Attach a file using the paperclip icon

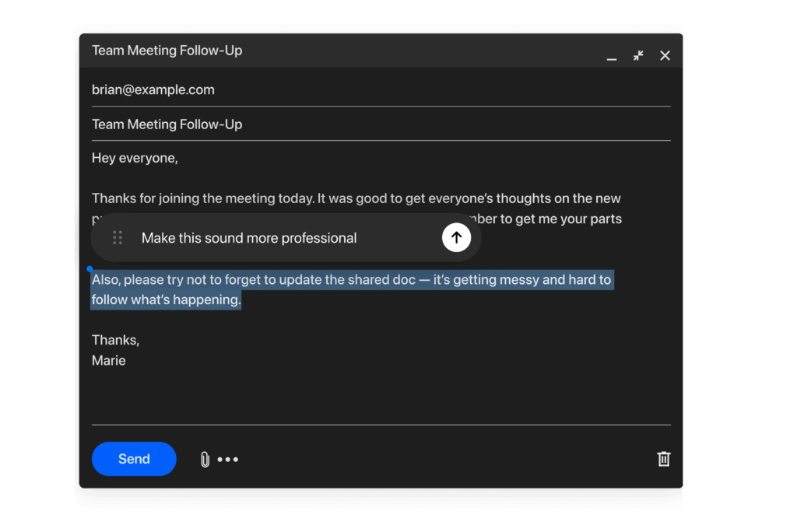(x=204, y=459)
